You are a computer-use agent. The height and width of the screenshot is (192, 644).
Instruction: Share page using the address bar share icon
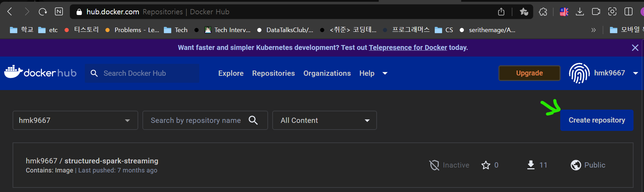click(501, 12)
